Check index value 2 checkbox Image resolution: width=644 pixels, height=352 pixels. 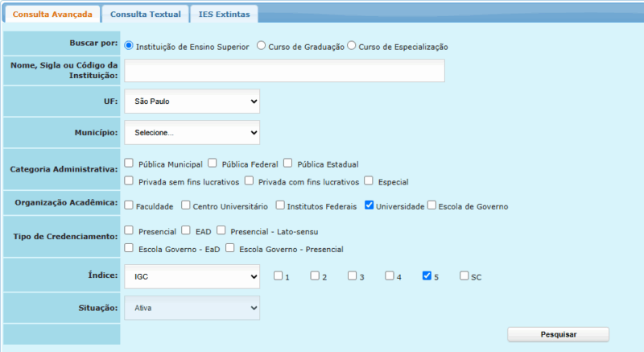pos(315,275)
